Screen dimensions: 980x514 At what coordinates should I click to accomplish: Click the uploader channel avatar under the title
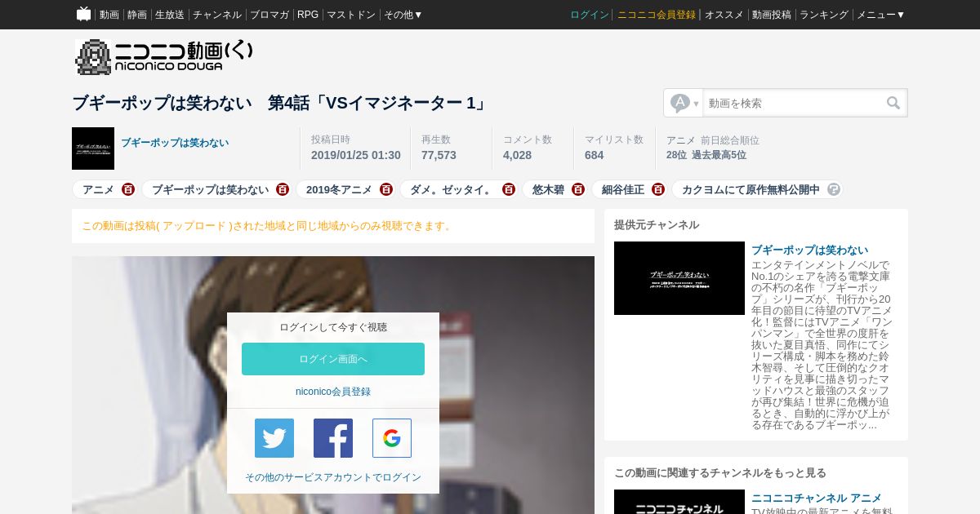pyautogui.click(x=93, y=148)
